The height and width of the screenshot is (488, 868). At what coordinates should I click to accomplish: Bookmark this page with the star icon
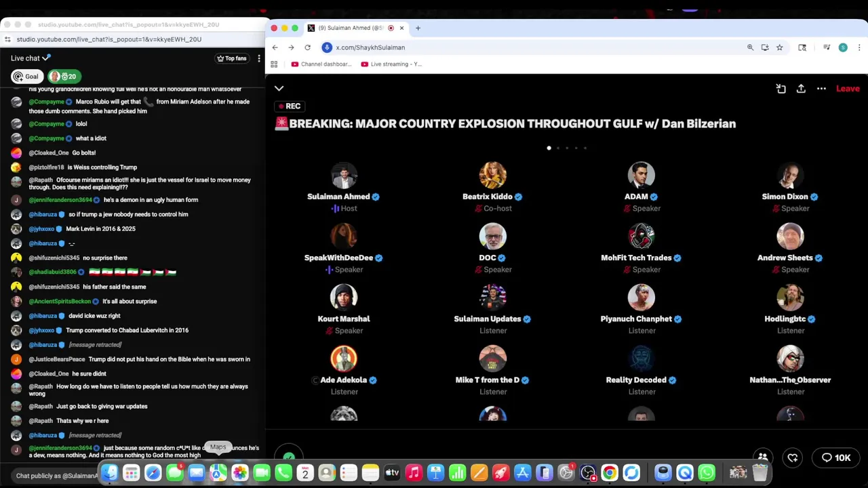click(x=779, y=47)
